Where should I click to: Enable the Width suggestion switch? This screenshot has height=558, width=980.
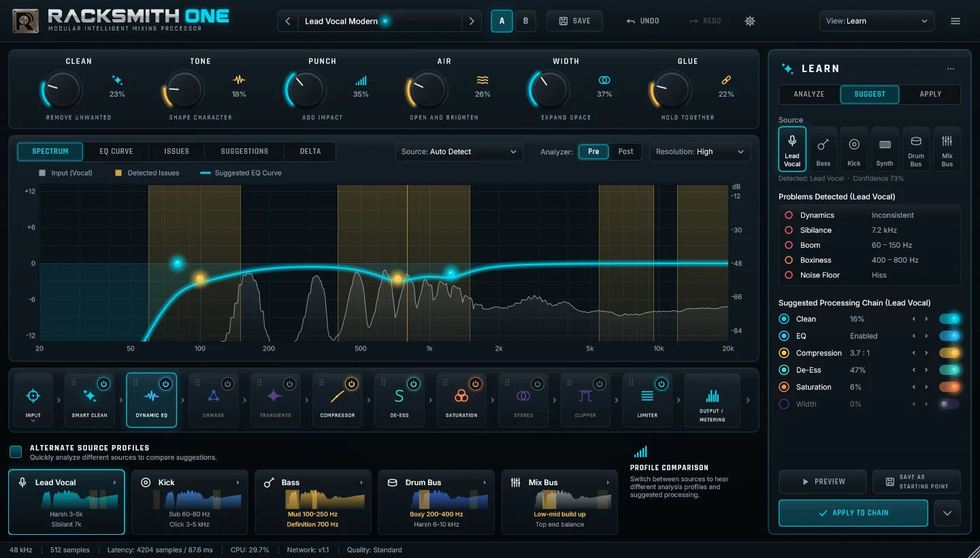tap(949, 404)
